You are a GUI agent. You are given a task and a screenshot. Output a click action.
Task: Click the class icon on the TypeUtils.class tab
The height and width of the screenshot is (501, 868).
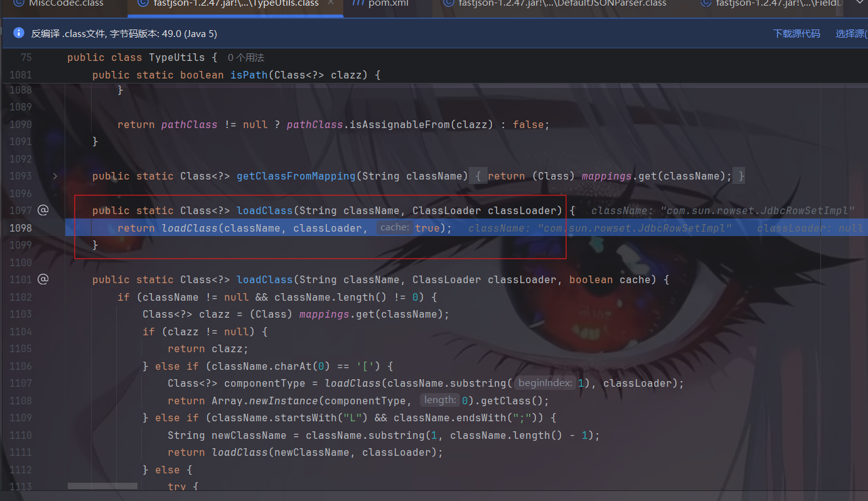142,3
